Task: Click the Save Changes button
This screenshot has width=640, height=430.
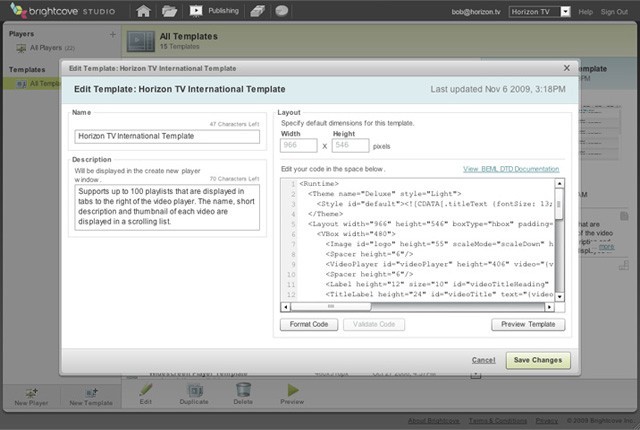Action: point(538,360)
